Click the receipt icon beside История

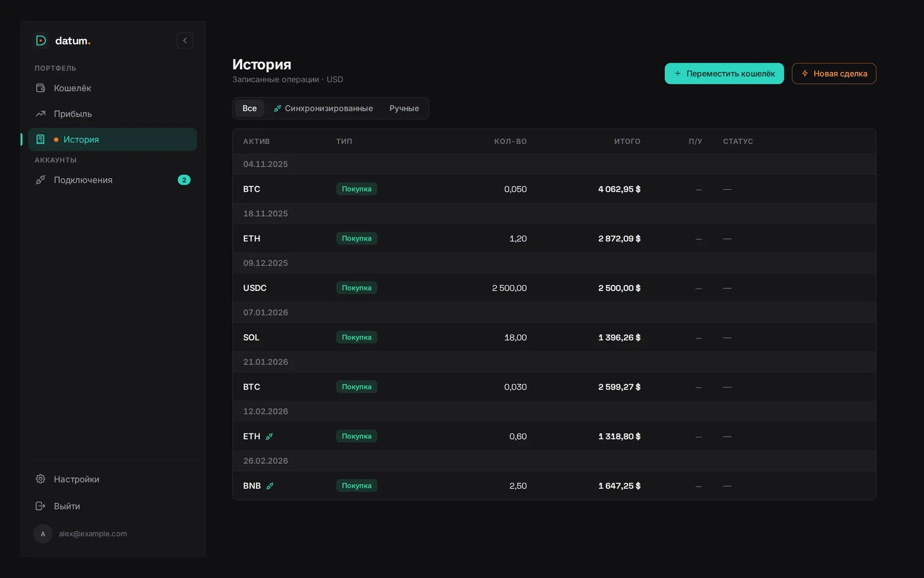tap(40, 139)
